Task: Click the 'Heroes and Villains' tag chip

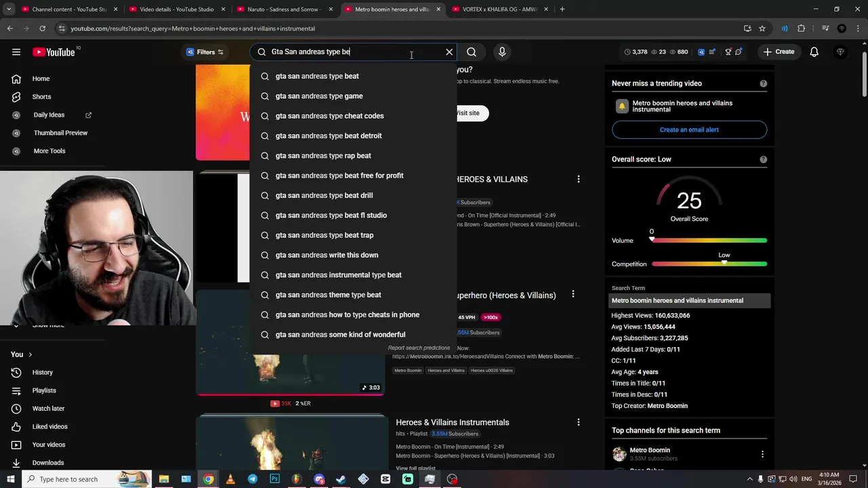Action: pyautogui.click(x=446, y=371)
